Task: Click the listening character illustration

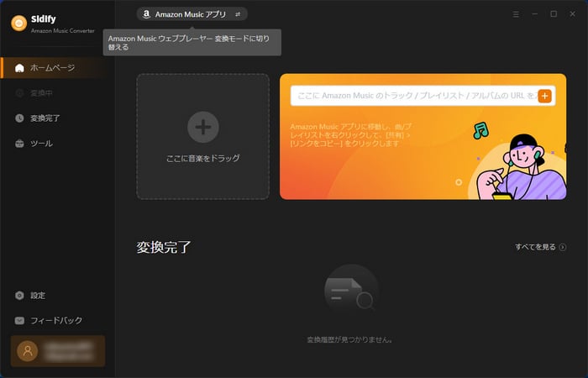Action: click(522, 167)
